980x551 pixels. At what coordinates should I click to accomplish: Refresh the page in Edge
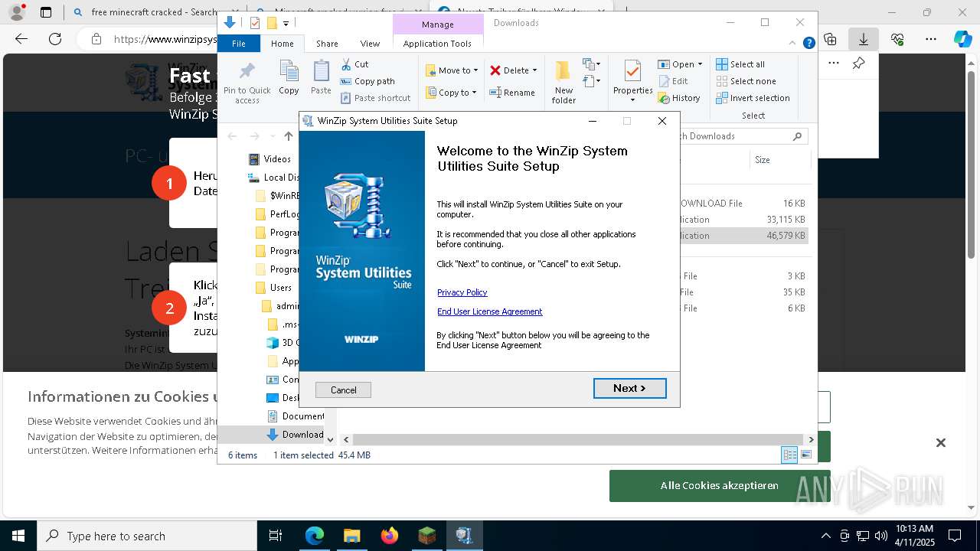point(55,38)
